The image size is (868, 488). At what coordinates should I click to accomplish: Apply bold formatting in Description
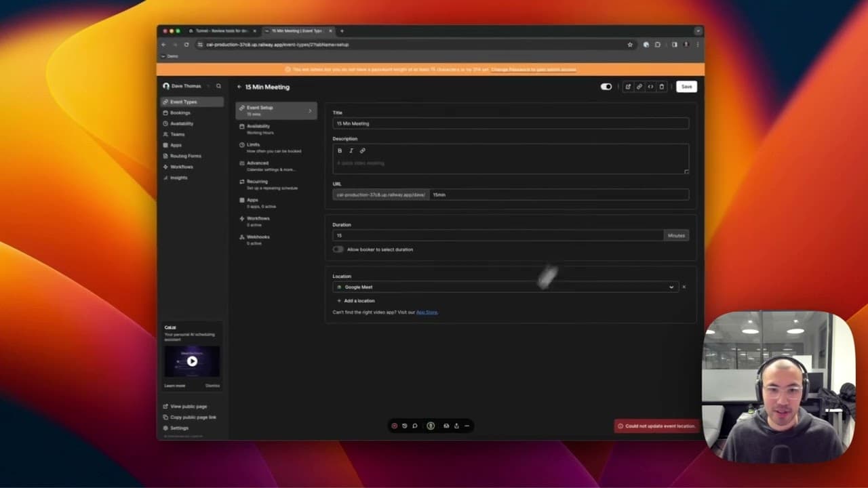pos(340,150)
